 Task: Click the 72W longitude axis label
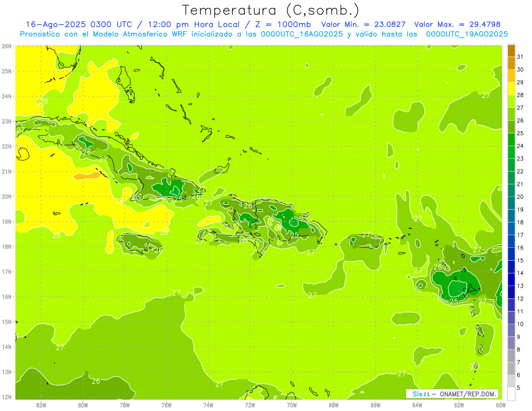coord(250,405)
